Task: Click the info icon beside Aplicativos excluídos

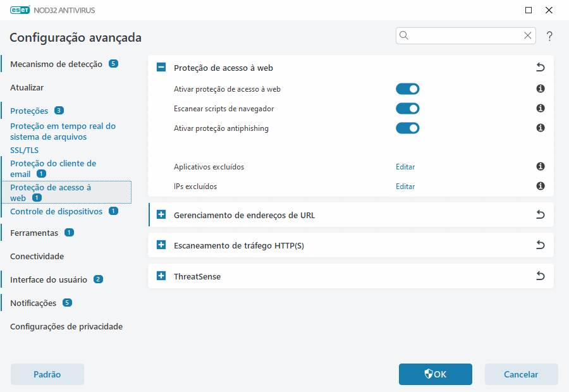Action: point(540,166)
